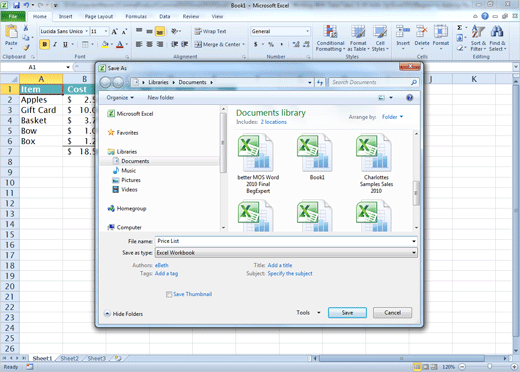The width and height of the screenshot is (520, 372).
Task: Toggle Center text alignment
Action: pyautogui.click(x=150, y=44)
